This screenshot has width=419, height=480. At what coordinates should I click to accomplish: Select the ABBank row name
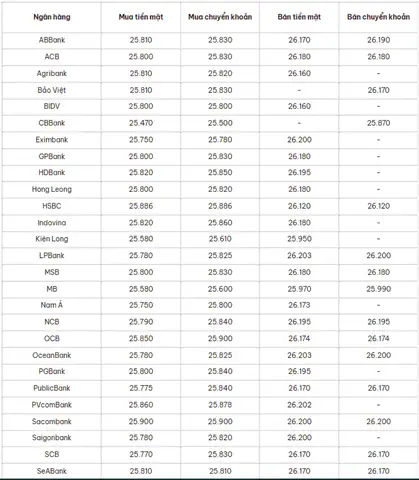[52, 40]
